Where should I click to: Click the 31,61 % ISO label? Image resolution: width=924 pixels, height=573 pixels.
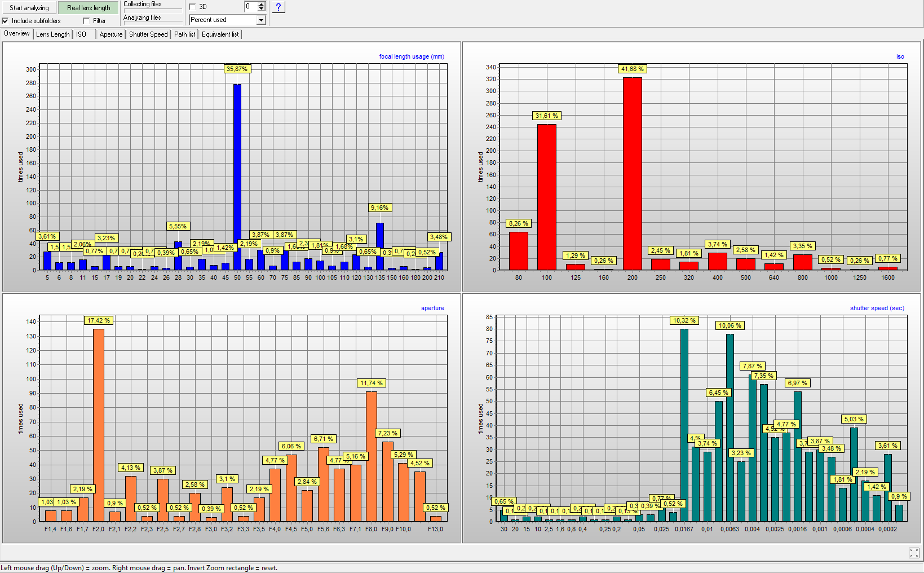pos(547,116)
